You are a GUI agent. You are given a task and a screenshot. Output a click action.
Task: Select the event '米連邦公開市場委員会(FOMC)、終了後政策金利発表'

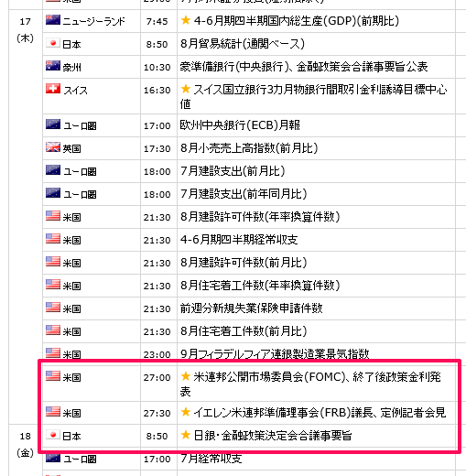click(310, 384)
